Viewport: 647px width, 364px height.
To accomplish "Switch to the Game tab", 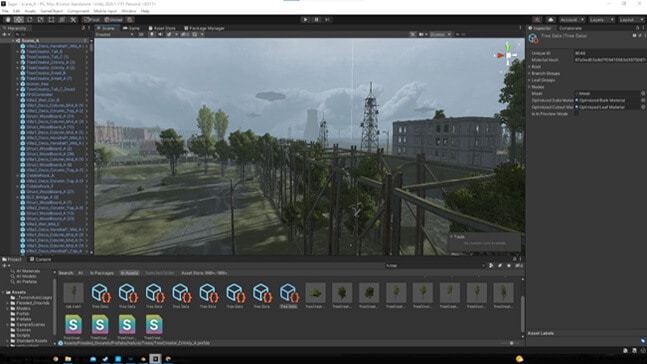I will tap(132, 28).
